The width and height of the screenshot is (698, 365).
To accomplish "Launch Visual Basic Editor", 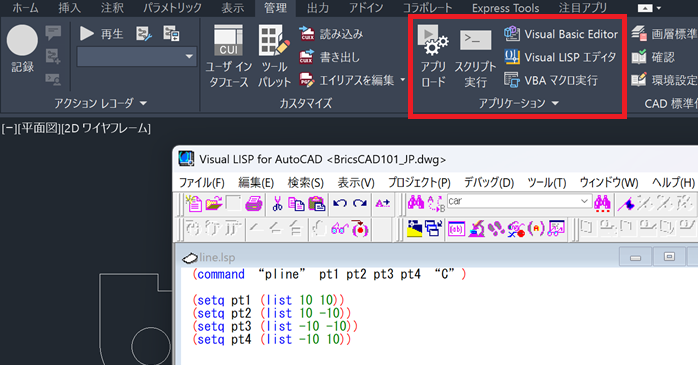I will pyautogui.click(x=561, y=34).
